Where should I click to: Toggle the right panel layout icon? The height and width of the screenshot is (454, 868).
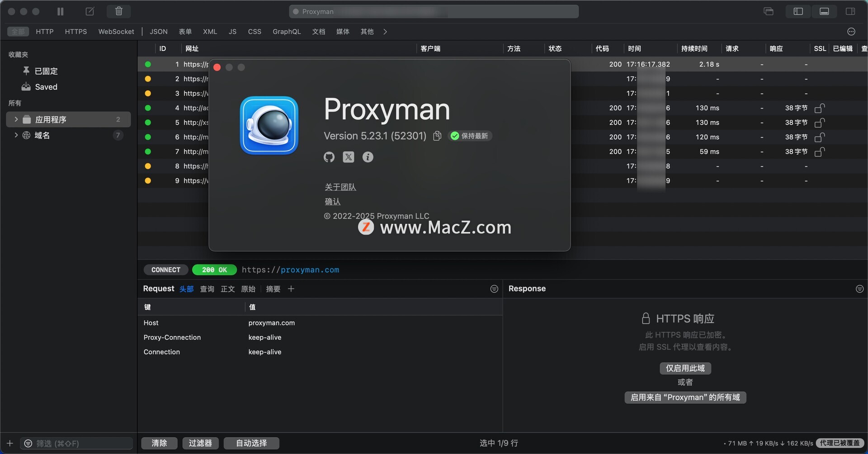pyautogui.click(x=850, y=11)
